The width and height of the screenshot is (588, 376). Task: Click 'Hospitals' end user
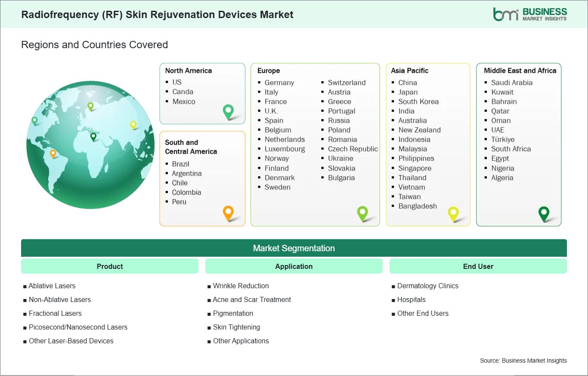tap(412, 299)
